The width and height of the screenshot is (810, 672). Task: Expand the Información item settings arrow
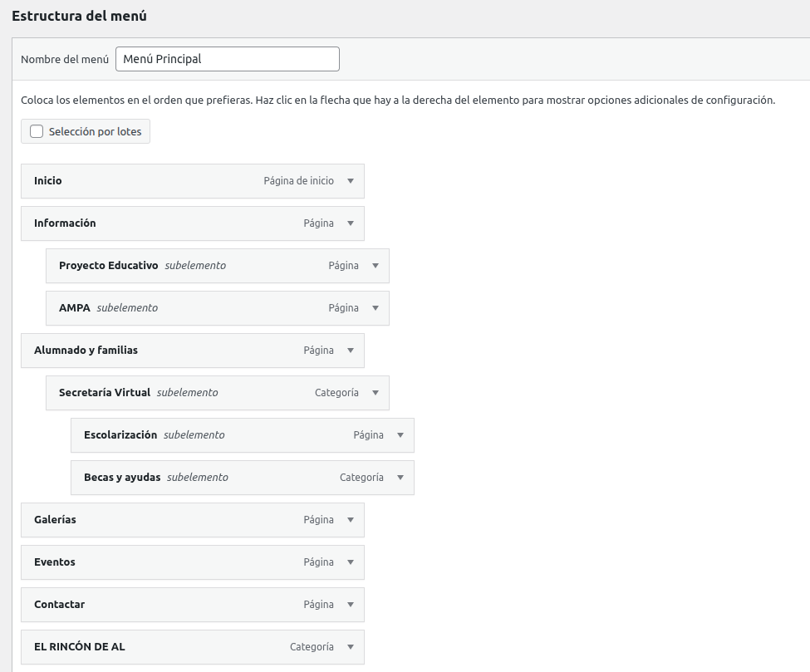click(x=351, y=223)
